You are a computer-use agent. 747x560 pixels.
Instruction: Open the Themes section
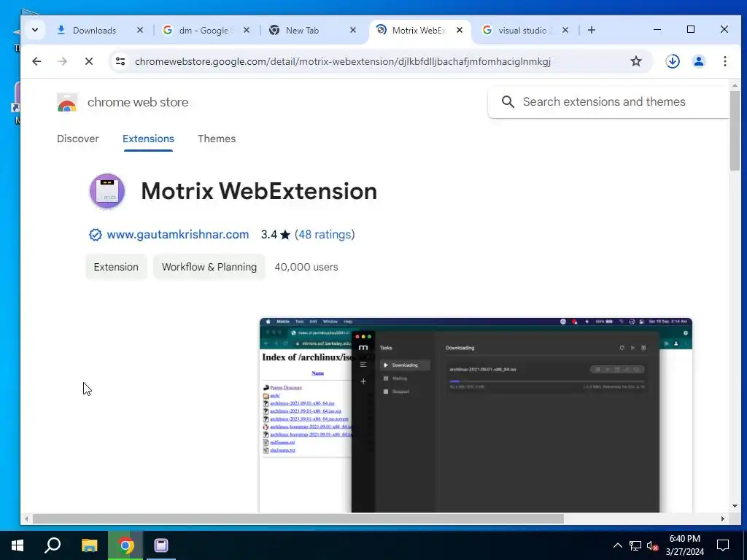(x=217, y=139)
